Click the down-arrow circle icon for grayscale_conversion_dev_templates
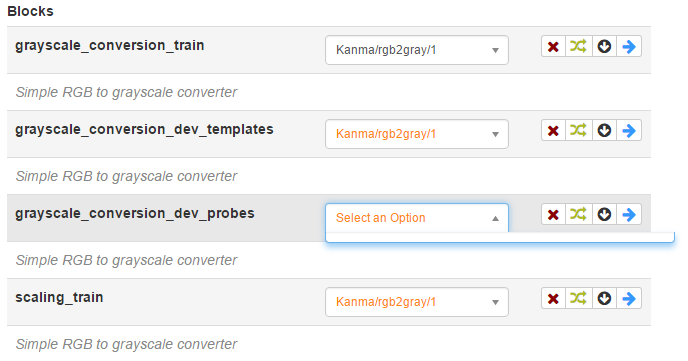The height and width of the screenshot is (361, 688). point(604,130)
